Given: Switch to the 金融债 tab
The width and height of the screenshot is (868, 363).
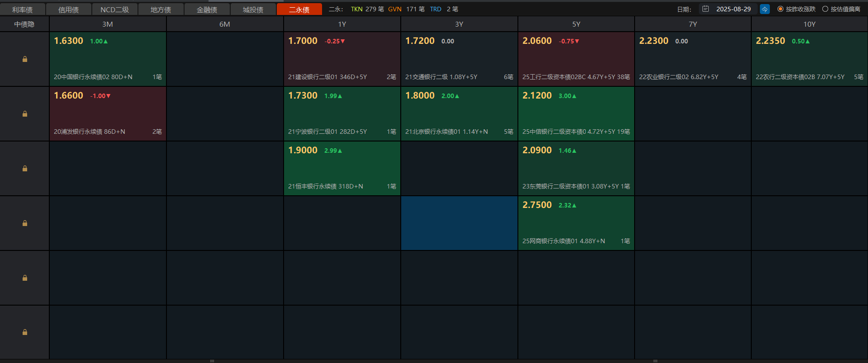Looking at the screenshot, I should pyautogui.click(x=207, y=9).
